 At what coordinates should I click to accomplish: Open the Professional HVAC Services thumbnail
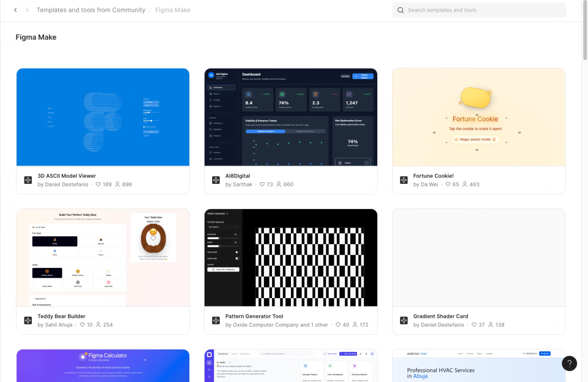point(479,365)
